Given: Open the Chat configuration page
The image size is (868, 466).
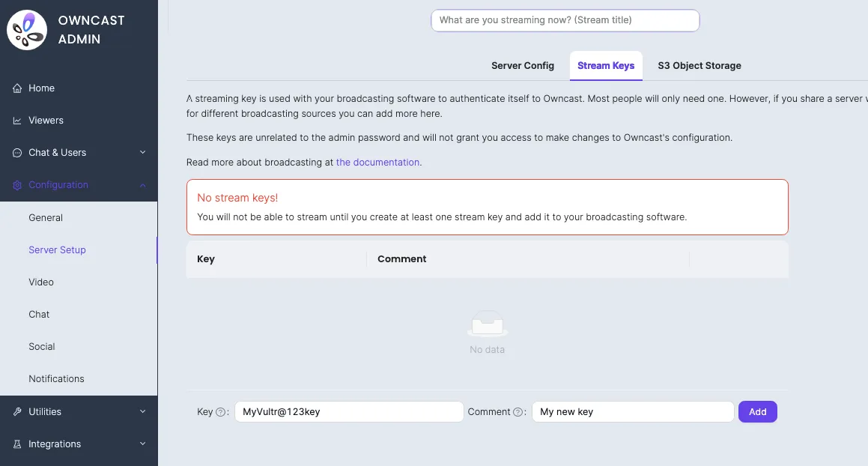Looking at the screenshot, I should tap(79, 314).
